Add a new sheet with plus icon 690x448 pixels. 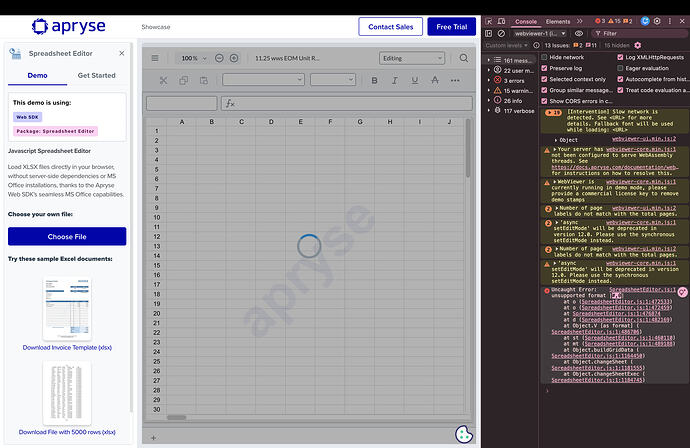(x=153, y=437)
